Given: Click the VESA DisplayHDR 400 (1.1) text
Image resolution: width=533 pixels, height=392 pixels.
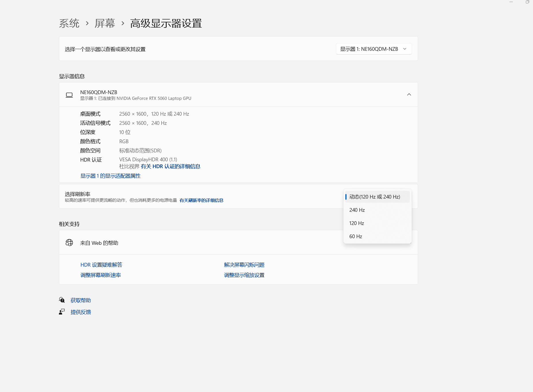Looking at the screenshot, I should (148, 160).
